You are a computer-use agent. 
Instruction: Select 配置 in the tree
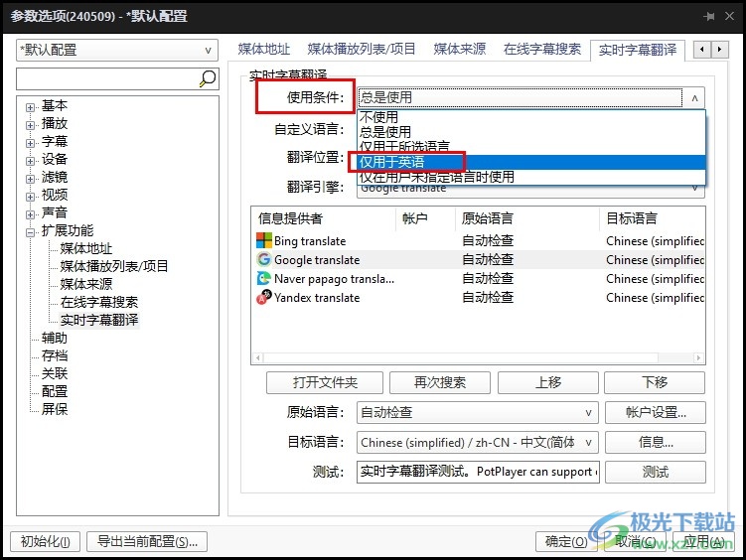coord(55,392)
